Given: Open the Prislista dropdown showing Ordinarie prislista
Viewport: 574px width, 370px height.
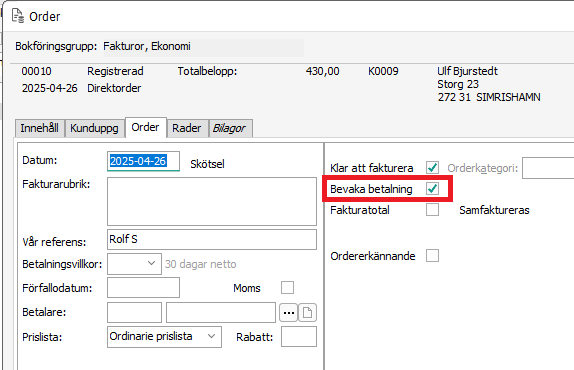Looking at the screenshot, I should tap(164, 337).
